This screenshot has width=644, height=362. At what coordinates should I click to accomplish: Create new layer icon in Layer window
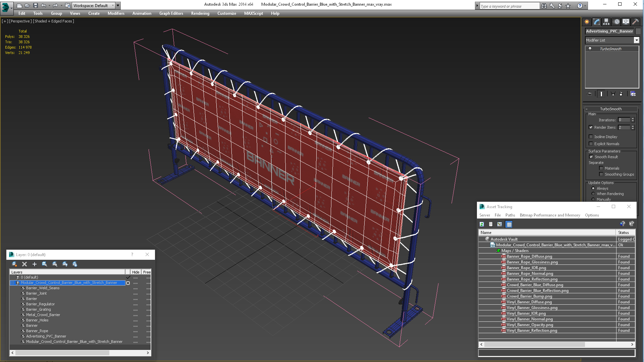click(x=14, y=264)
